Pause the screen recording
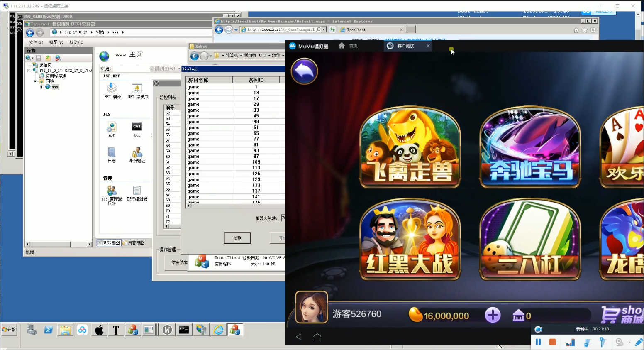This screenshot has width=644, height=350. click(x=538, y=342)
